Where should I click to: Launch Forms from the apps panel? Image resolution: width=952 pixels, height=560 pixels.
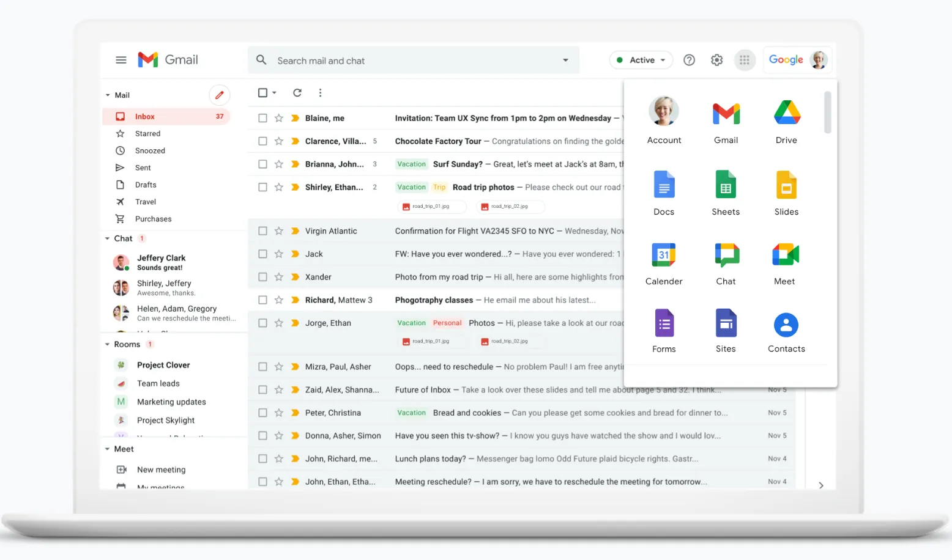664,331
